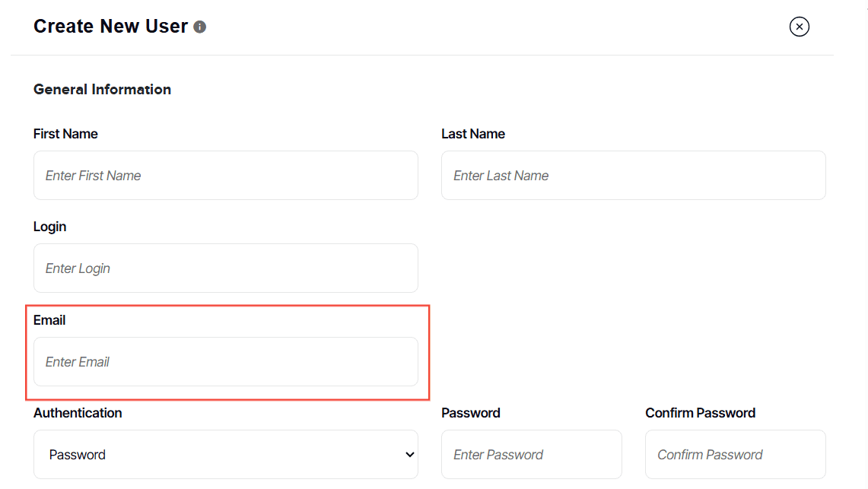868x489 pixels.
Task: Select the Enter Login text box
Action: (225, 268)
